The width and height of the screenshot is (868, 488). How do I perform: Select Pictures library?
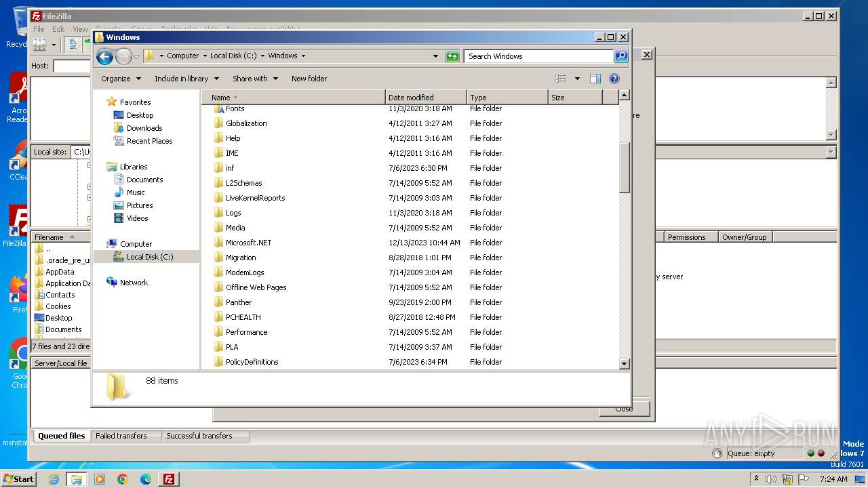tap(140, 205)
